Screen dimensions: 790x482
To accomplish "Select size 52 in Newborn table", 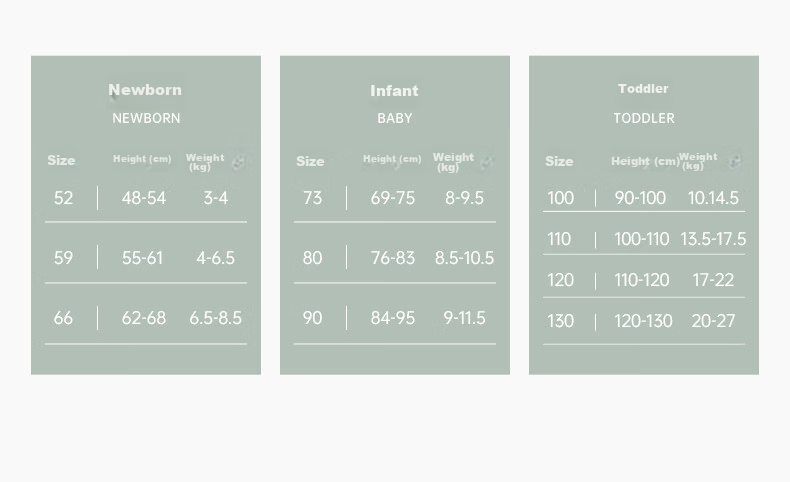I will click(63, 198).
